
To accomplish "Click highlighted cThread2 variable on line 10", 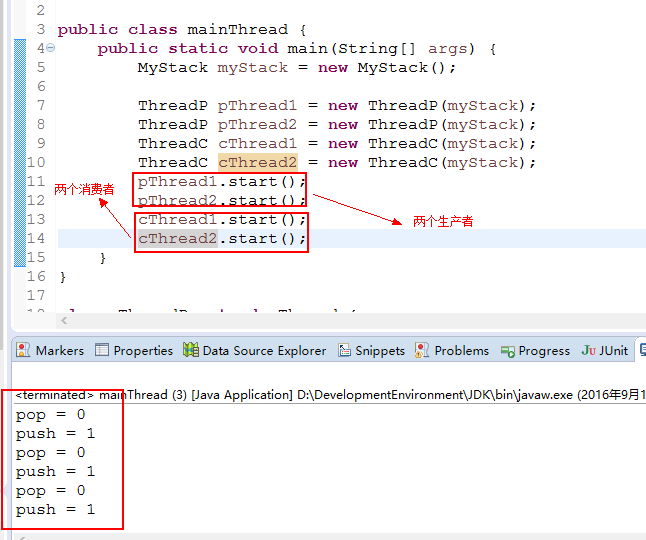I will coord(257,163).
